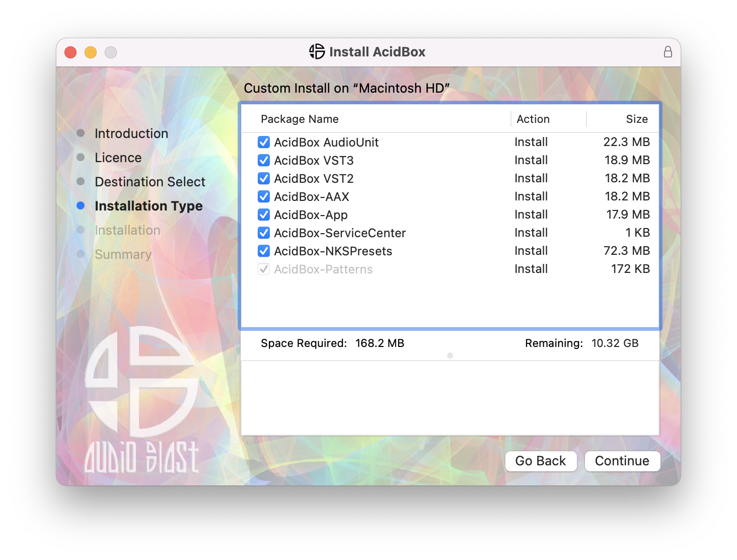Uncheck the AcidBox VST2 package
This screenshot has height=560, width=737.
coord(264,178)
